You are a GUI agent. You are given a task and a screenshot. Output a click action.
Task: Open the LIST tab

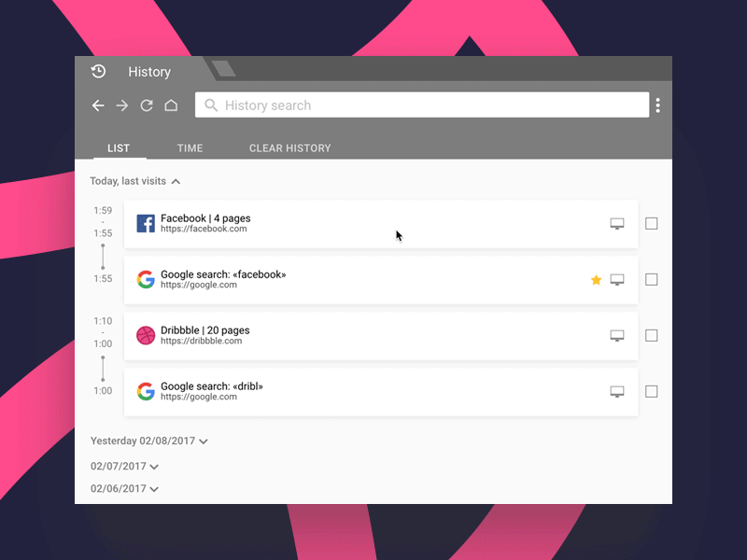(119, 148)
